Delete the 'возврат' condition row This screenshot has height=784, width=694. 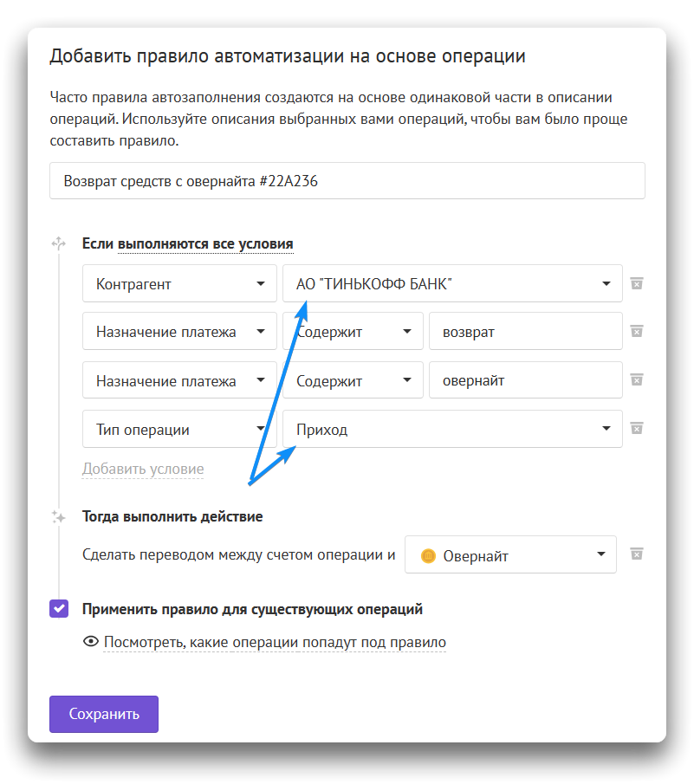(636, 331)
